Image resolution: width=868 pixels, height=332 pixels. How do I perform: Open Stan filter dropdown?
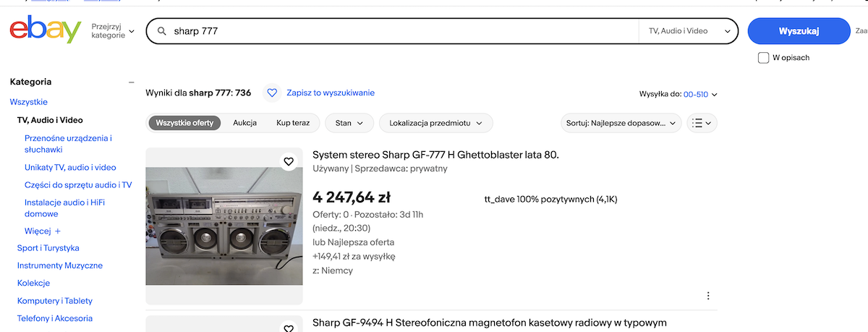tap(349, 123)
